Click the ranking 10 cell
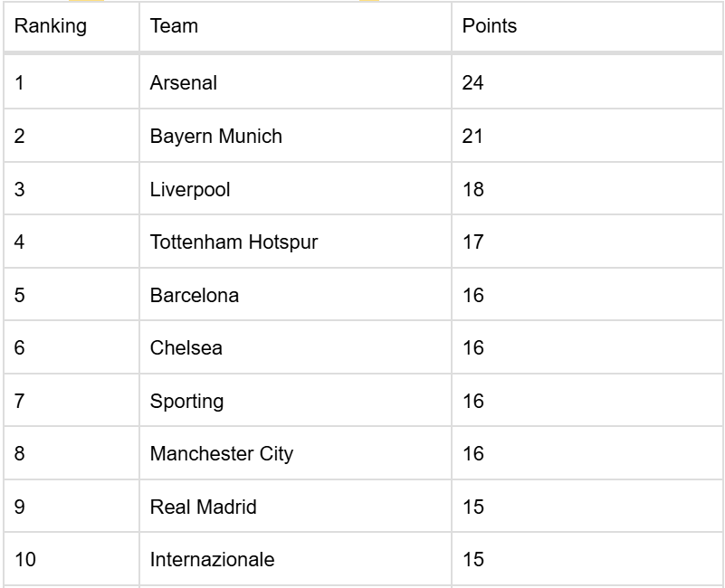 coord(25,560)
